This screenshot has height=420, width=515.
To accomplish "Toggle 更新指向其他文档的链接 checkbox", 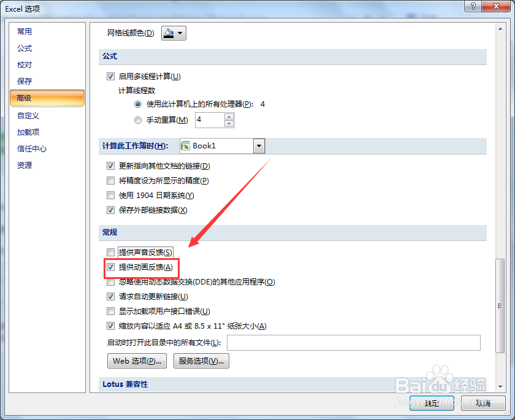I will pyautogui.click(x=111, y=166).
